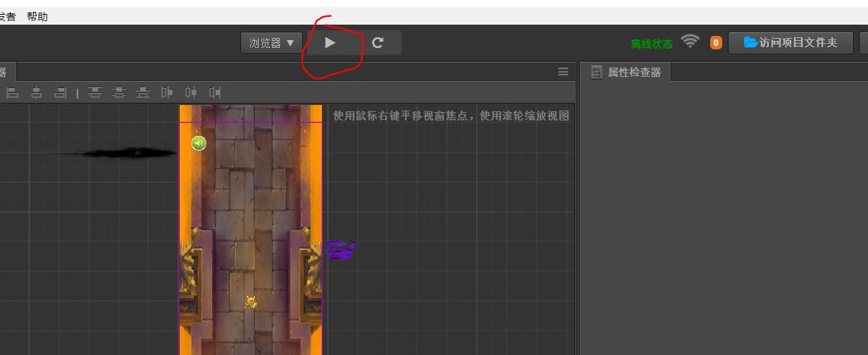Distribute selected nodes by top edges
Screen dimensions: 868x355
tap(95, 92)
